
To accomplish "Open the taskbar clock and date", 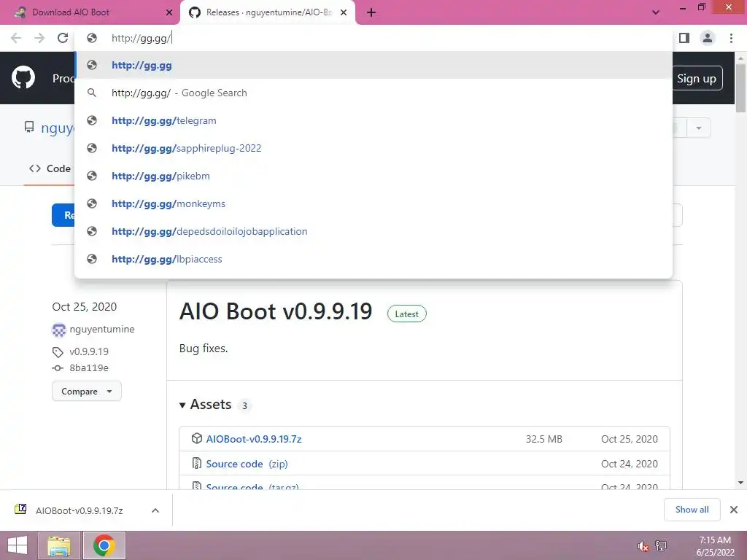I will tap(715, 546).
